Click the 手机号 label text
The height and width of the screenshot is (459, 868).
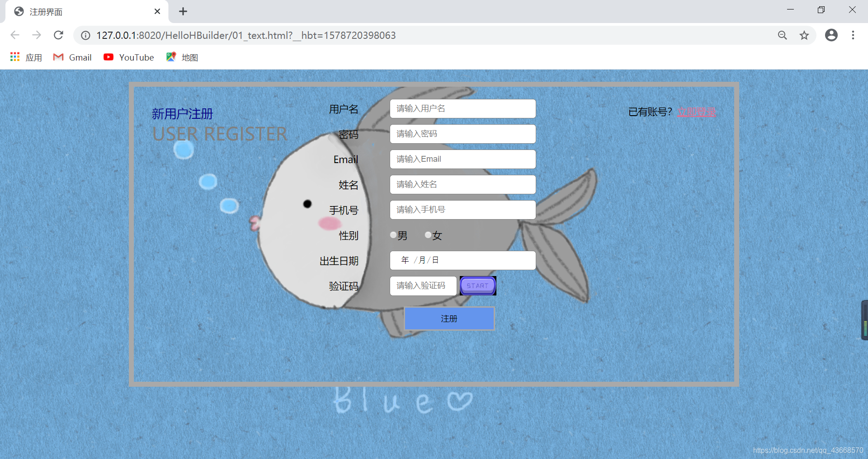tap(344, 210)
